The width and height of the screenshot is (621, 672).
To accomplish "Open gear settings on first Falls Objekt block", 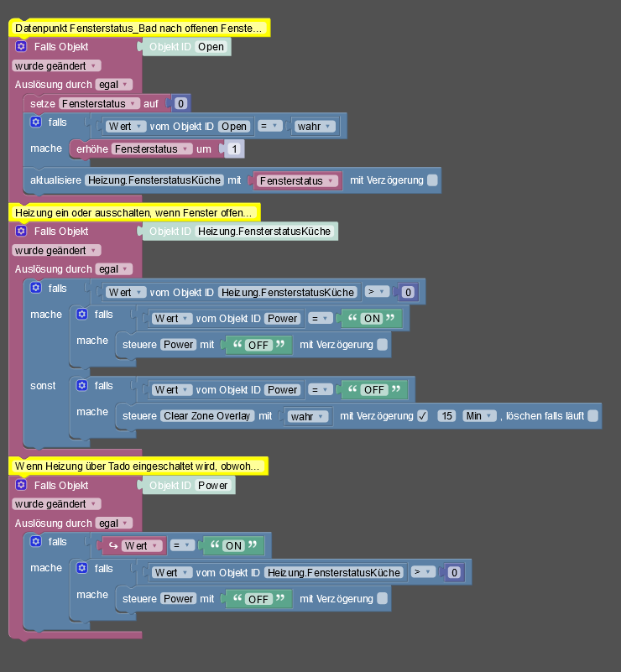I will tap(21, 46).
